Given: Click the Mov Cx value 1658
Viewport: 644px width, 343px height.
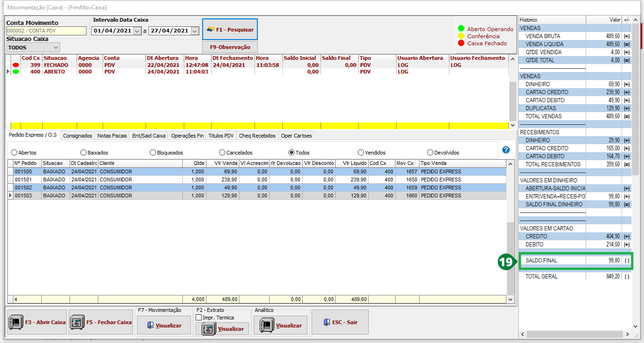Looking at the screenshot, I should click(x=411, y=180).
